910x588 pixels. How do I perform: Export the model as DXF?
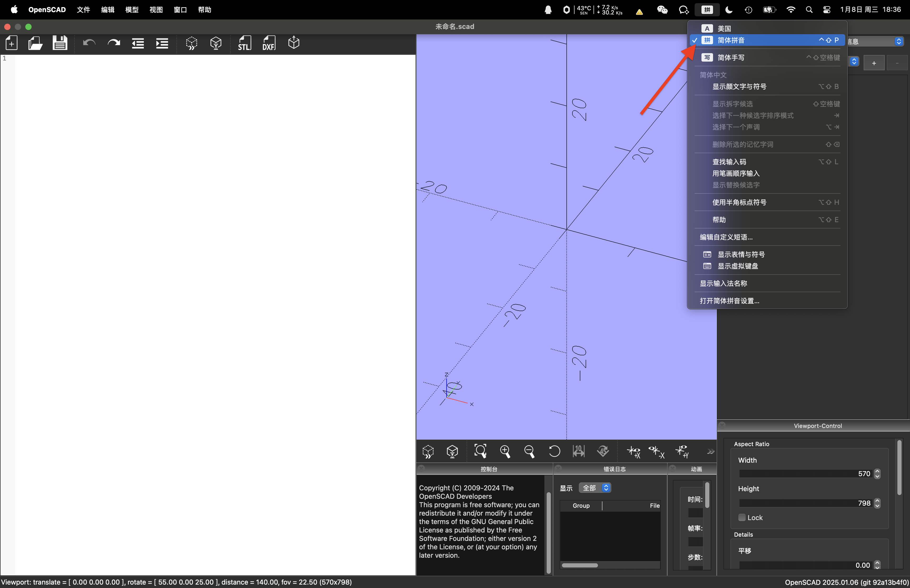pos(269,43)
